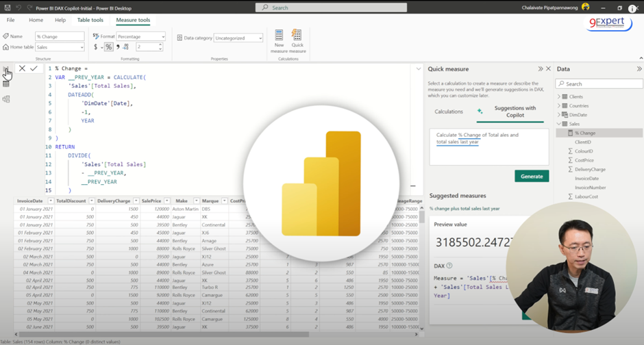Open the Format dropdown showing Percentage

click(x=140, y=37)
